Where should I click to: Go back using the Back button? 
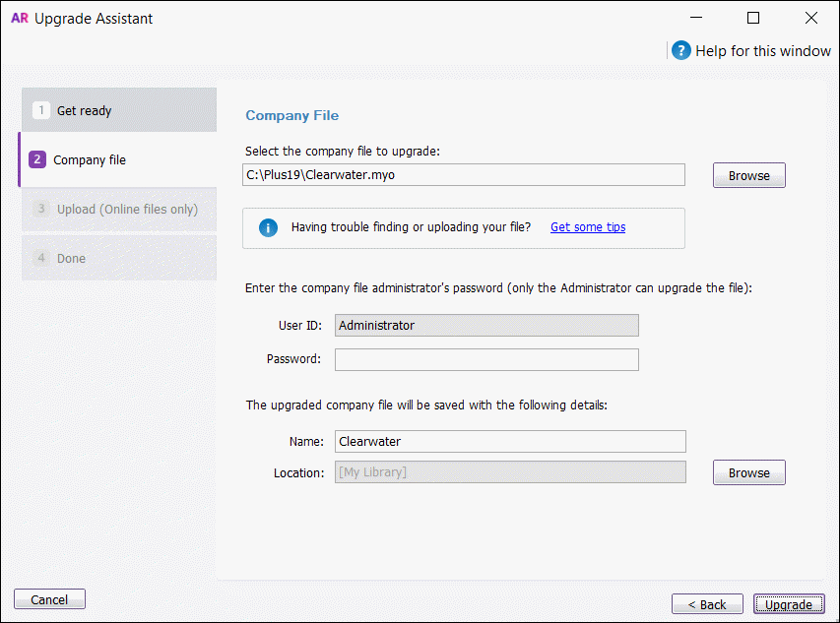(x=707, y=603)
